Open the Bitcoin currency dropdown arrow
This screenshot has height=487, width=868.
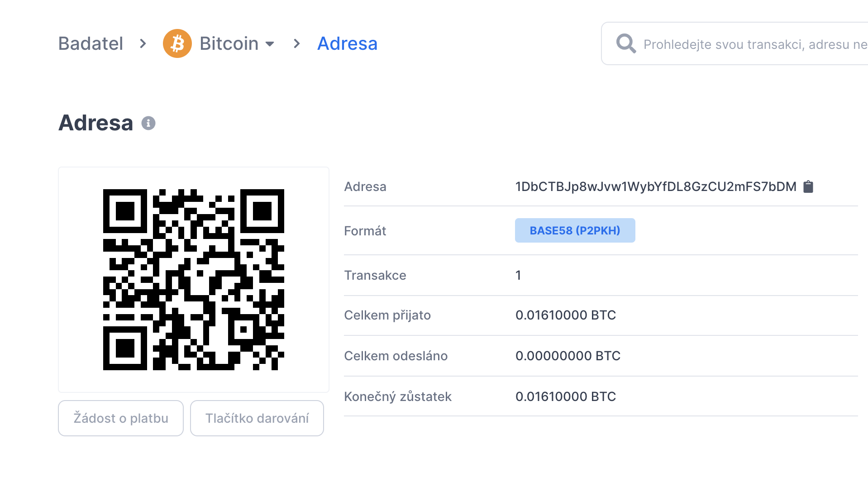[x=270, y=44]
